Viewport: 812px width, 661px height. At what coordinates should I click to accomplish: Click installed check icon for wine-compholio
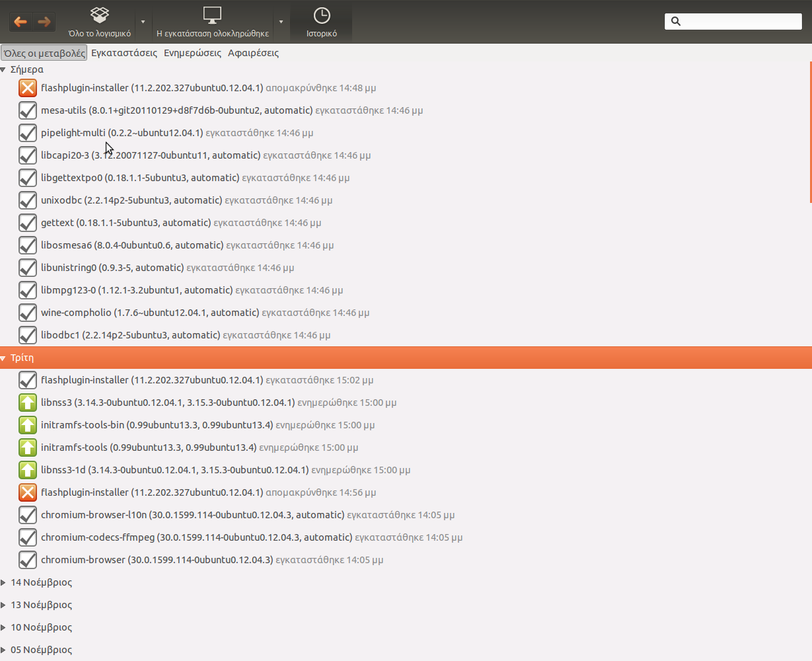(27, 313)
